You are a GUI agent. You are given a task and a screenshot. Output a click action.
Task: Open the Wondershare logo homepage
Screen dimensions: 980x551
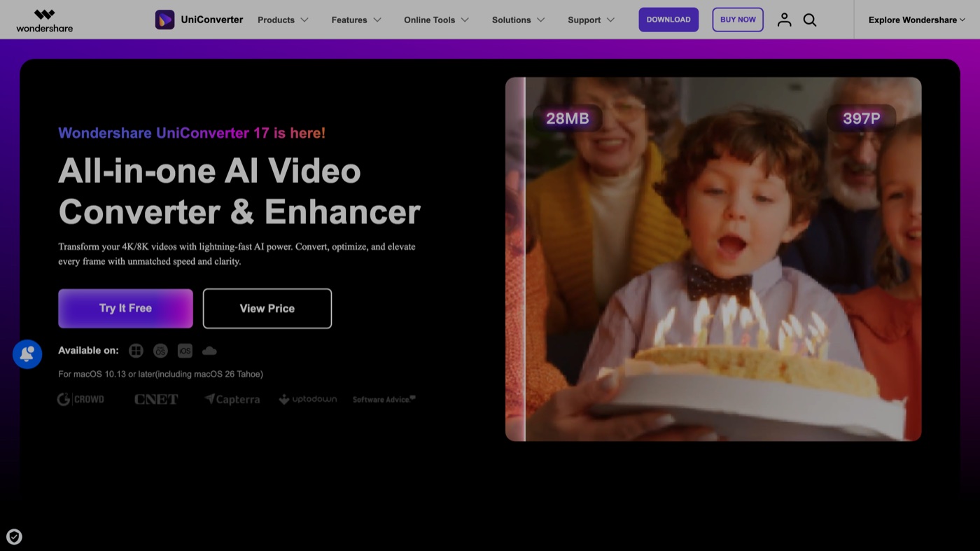(44, 20)
